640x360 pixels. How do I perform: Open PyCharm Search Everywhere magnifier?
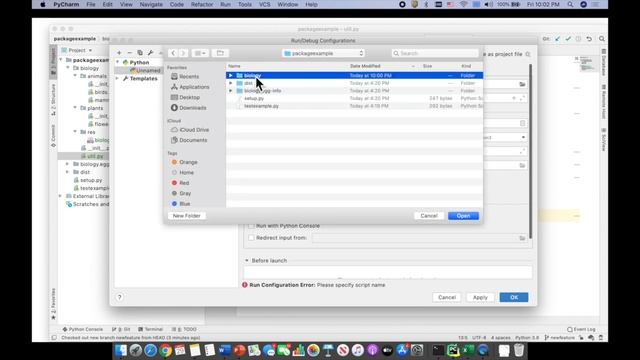pyautogui.click(x=602, y=39)
